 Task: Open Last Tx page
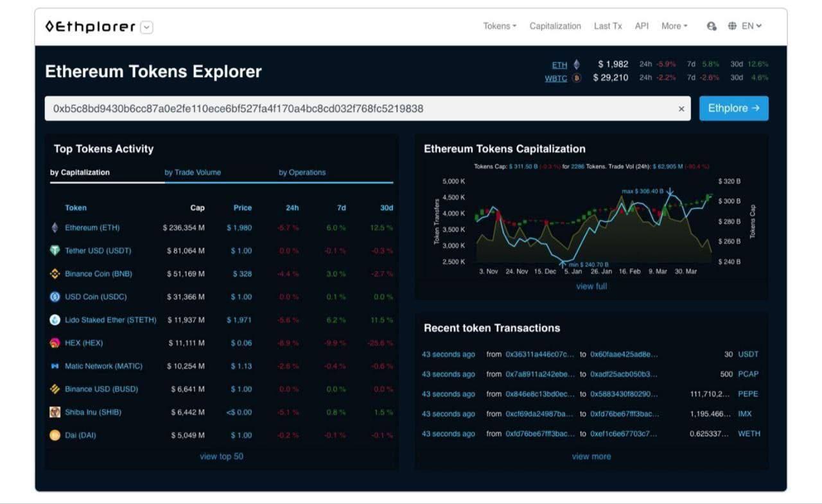(608, 26)
